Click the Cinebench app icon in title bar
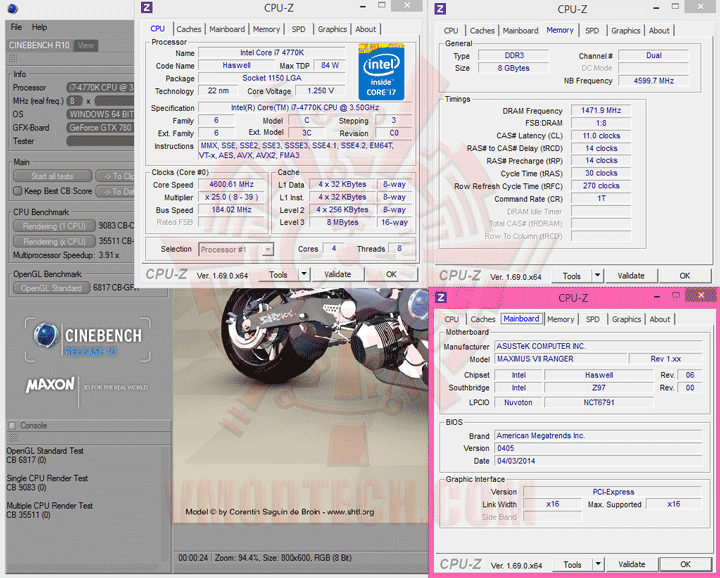This screenshot has width=720, height=578. pyautogui.click(x=12, y=8)
